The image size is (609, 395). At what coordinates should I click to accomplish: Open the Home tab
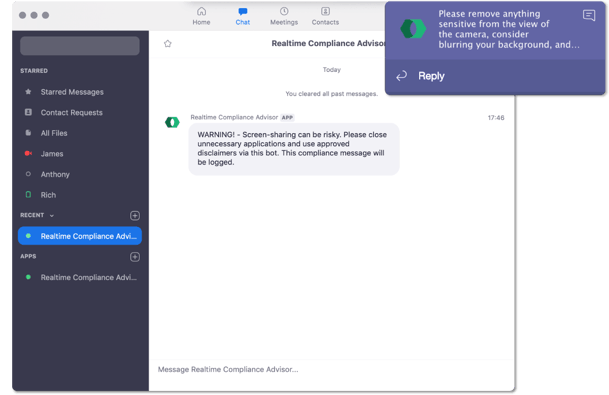pyautogui.click(x=201, y=16)
